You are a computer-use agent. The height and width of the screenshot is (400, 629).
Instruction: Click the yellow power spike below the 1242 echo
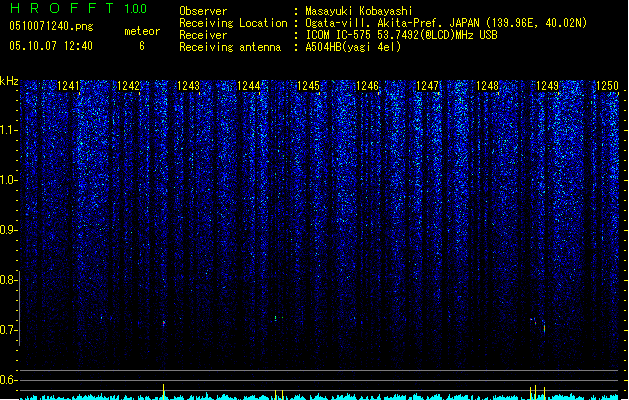pyautogui.click(x=163, y=392)
